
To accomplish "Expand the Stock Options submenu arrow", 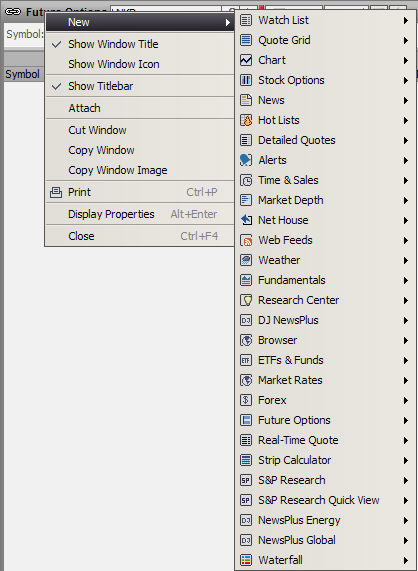I will 406,80.
